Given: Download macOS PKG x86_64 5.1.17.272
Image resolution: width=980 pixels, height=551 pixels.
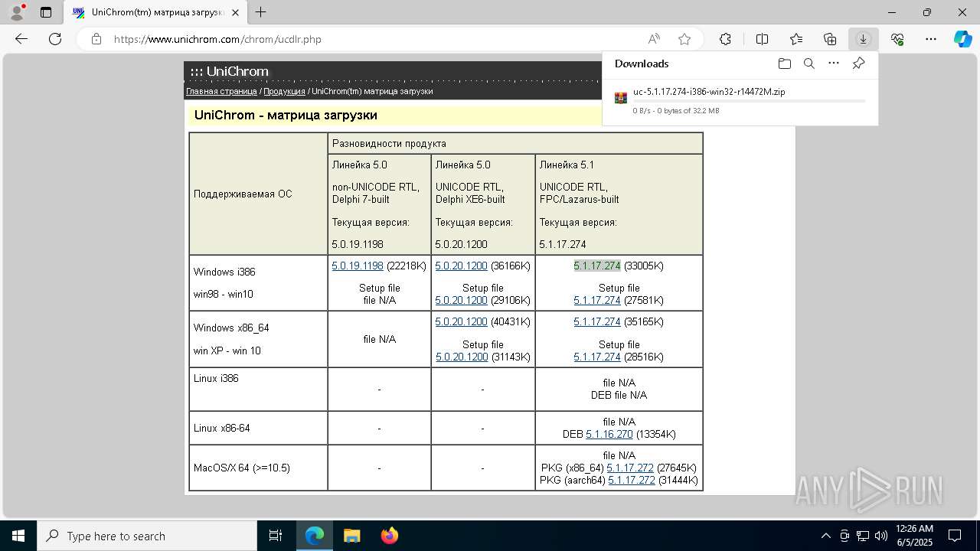Looking at the screenshot, I should (630, 468).
